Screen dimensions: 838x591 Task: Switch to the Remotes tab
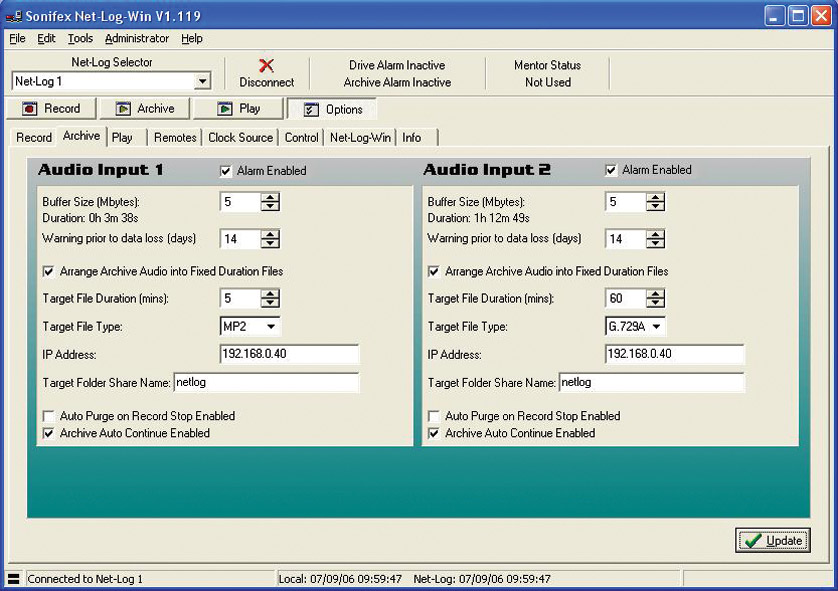175,138
